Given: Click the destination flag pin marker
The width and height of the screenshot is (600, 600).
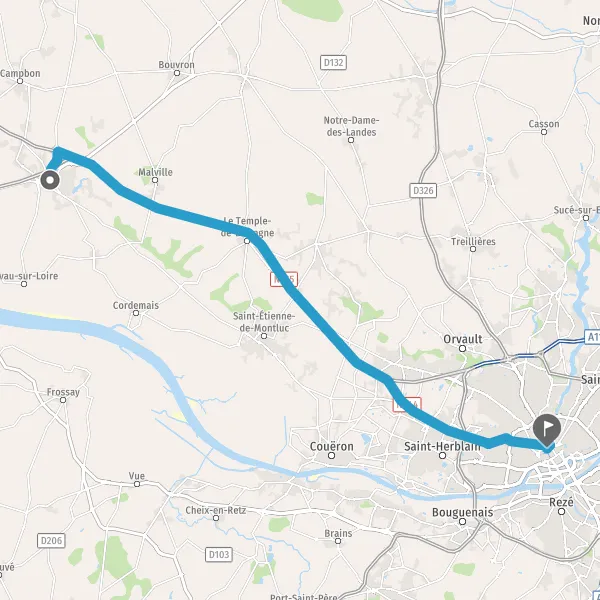Looking at the screenshot, I should (x=547, y=429).
